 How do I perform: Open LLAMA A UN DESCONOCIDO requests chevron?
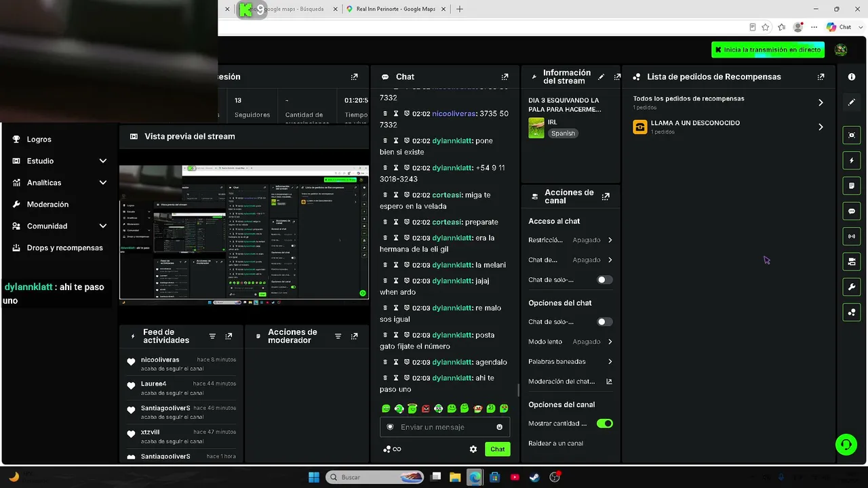tap(821, 127)
